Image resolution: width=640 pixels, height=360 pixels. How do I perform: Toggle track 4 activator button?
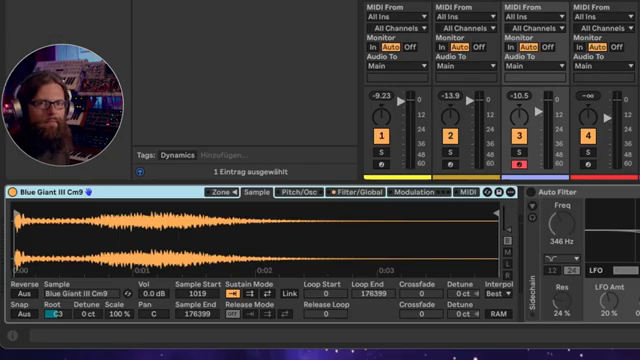pos(588,136)
